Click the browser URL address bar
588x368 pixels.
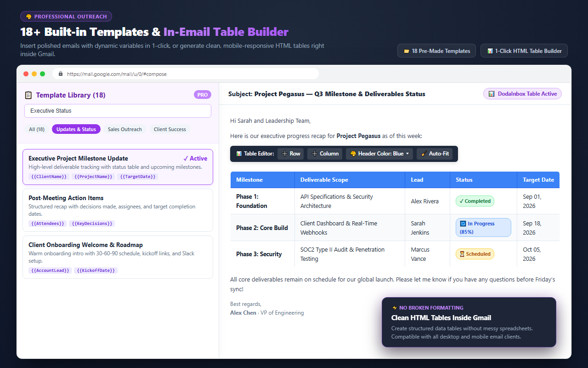pyautogui.click(x=186, y=74)
